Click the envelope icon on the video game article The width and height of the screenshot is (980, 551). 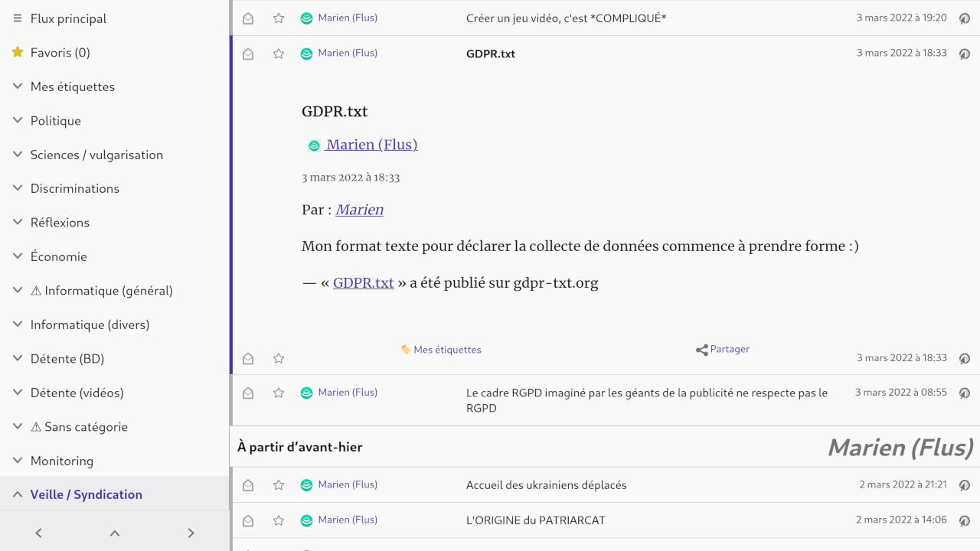(247, 18)
